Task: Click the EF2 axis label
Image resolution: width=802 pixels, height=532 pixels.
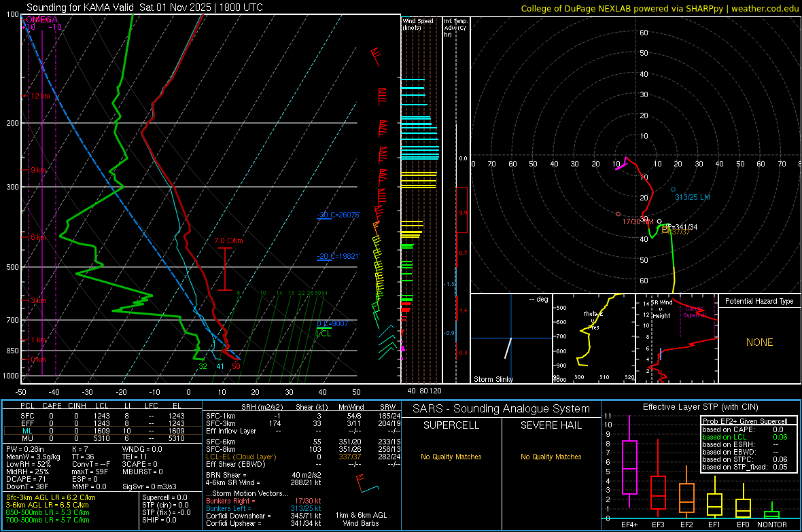Action: (686, 525)
